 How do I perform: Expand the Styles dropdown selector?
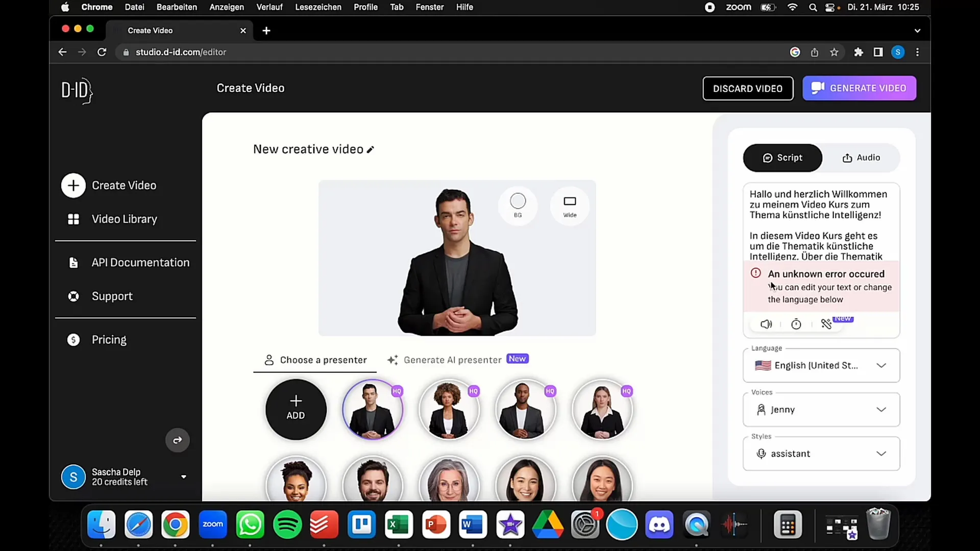coord(821,454)
